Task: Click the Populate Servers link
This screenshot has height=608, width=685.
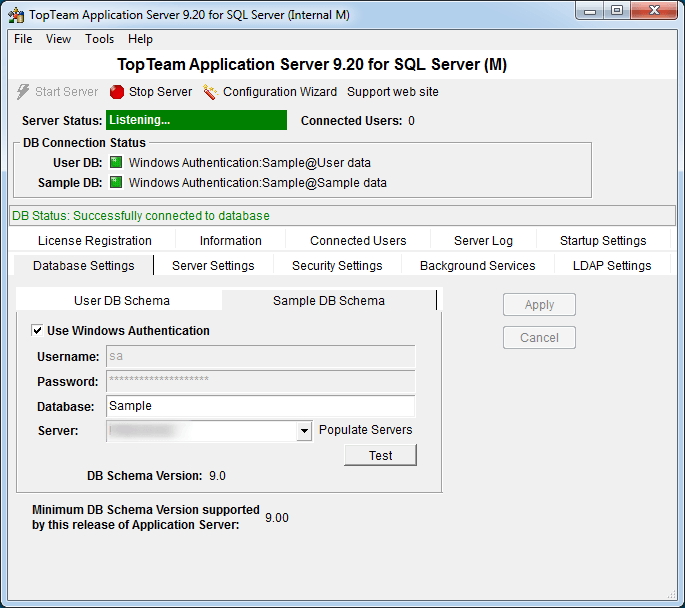Action: [365, 430]
